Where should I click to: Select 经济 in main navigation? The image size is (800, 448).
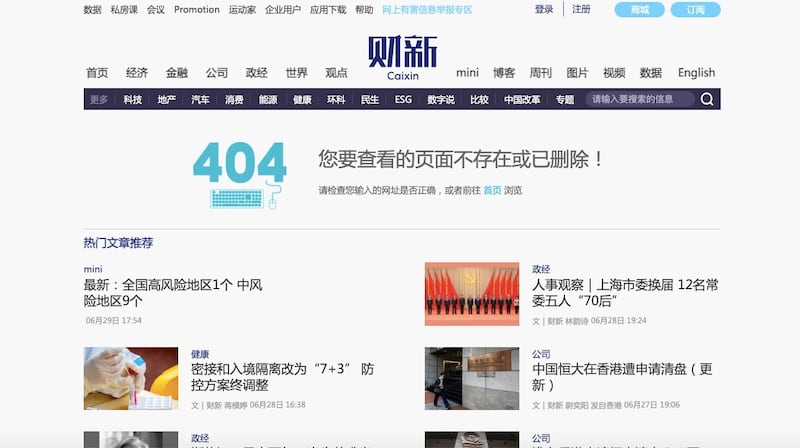pos(137,73)
